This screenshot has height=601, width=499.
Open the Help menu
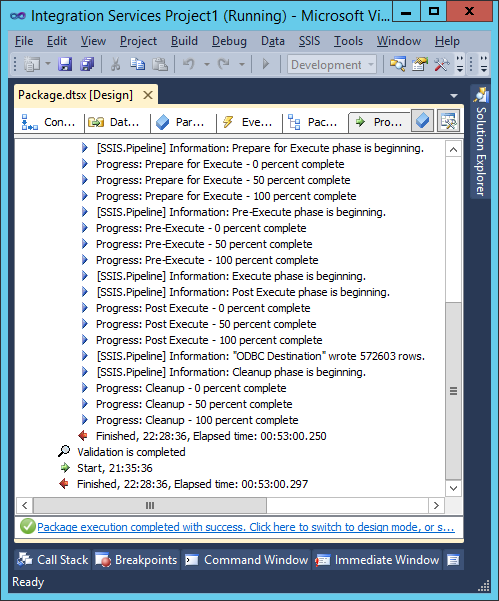[447, 41]
